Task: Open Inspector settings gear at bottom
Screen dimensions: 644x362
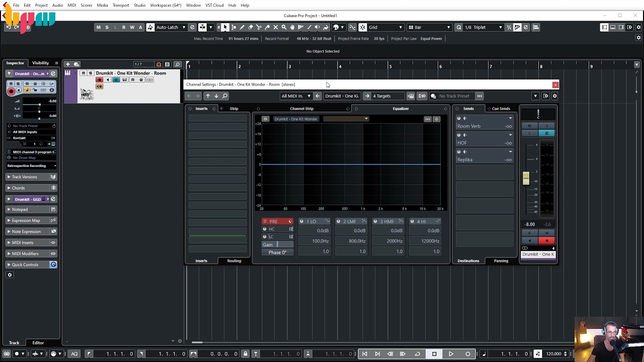Action: click(9, 275)
